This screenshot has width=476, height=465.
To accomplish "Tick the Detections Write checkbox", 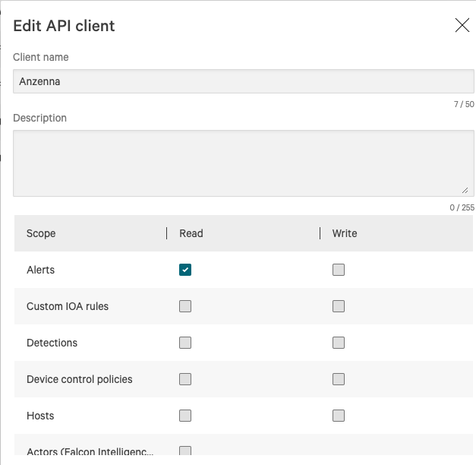I will [339, 343].
